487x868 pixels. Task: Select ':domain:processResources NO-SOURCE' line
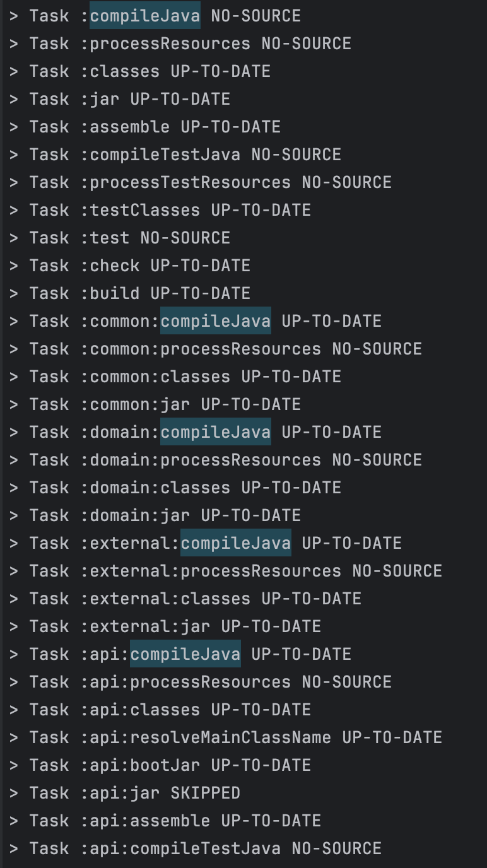pyautogui.click(x=216, y=460)
